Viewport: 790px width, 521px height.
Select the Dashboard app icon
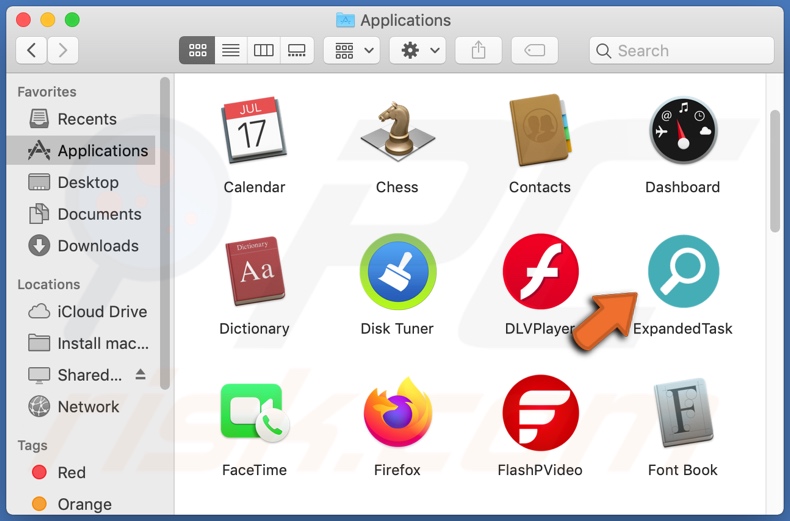[683, 130]
